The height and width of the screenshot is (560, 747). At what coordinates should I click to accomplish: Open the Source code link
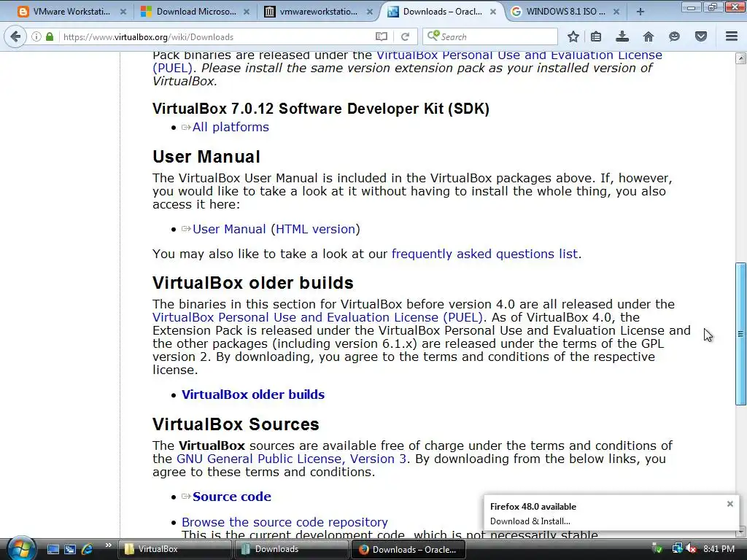coord(231,497)
